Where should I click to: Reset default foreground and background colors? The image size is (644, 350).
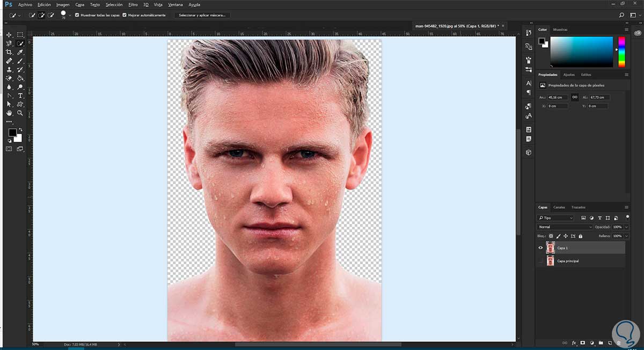pos(9,140)
